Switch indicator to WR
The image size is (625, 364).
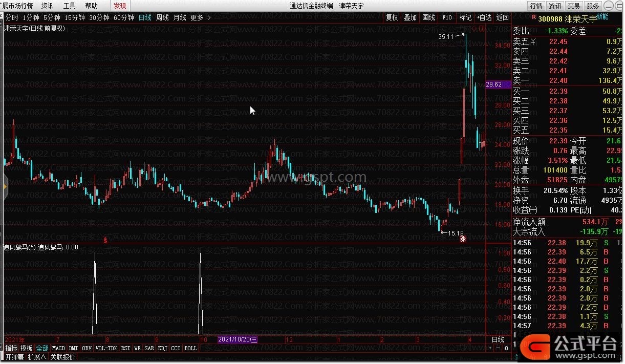click(x=138, y=348)
